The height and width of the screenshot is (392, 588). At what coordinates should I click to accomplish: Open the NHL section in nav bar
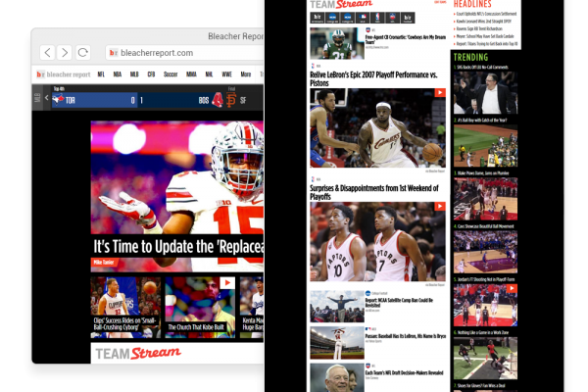coord(209,74)
